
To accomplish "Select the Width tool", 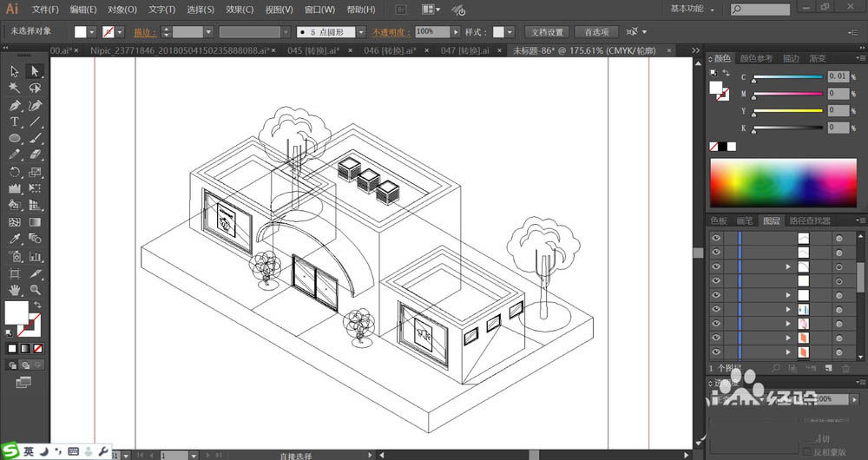I will tap(15, 188).
